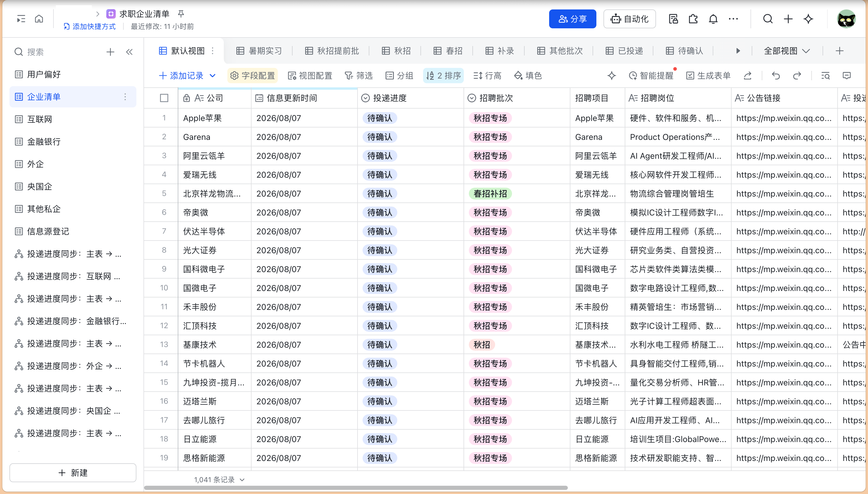The width and height of the screenshot is (868, 494).
Task: Switch to the 已投递 view tab
Action: coord(624,51)
